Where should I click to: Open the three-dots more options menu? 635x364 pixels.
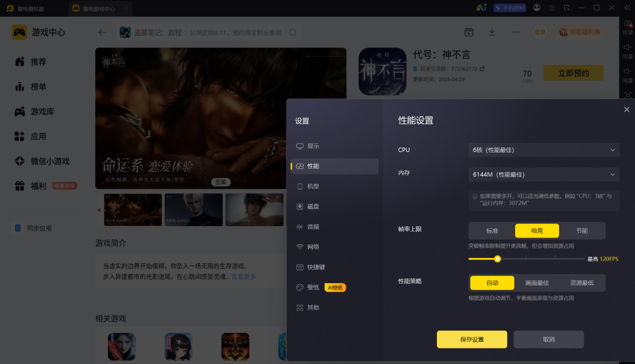click(x=516, y=32)
